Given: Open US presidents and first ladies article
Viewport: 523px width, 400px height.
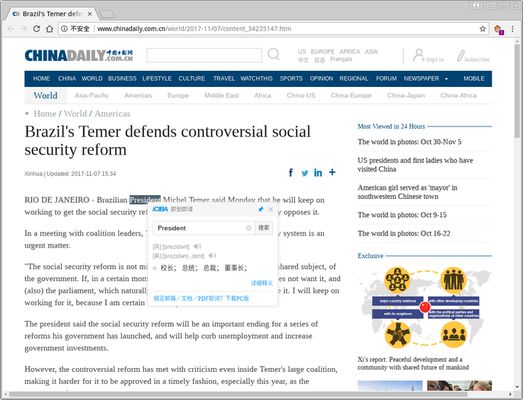Looking at the screenshot, I should pyautogui.click(x=415, y=164).
